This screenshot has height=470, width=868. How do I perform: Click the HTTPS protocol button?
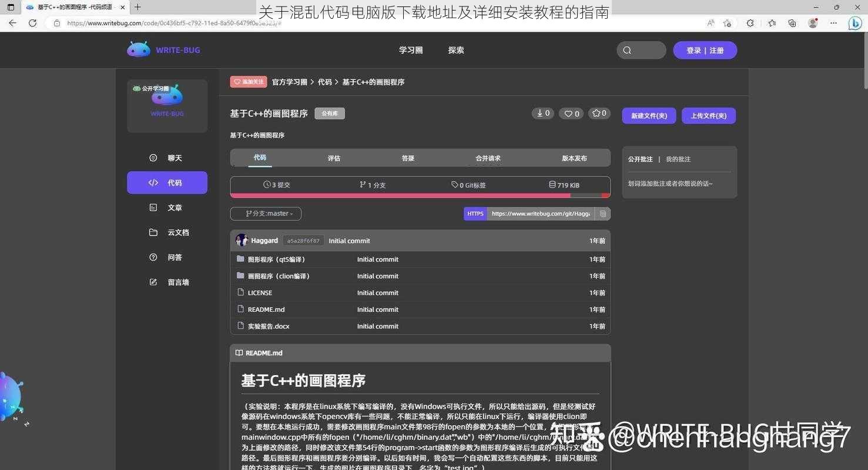tap(475, 214)
